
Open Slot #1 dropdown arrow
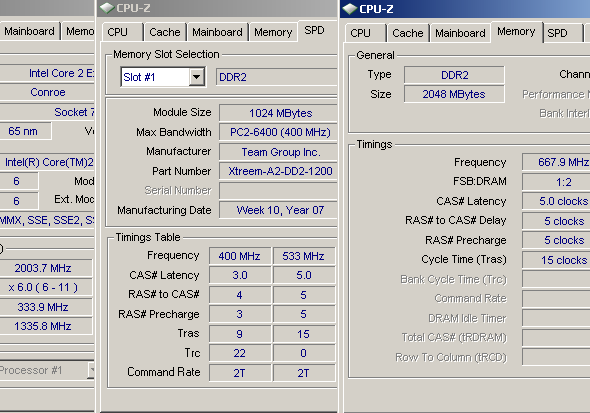pos(196,77)
